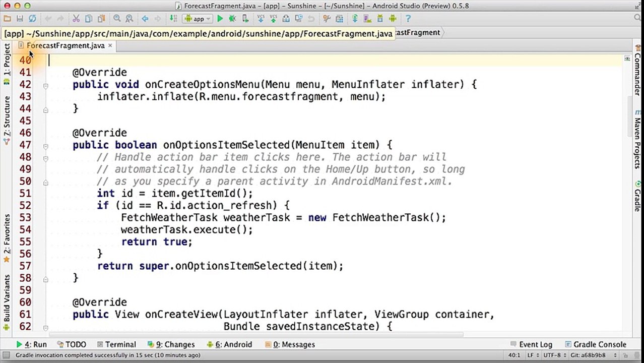Viewport: 644px width, 363px height.
Task: Collapse comment block at line 48
Action: pos(45,158)
